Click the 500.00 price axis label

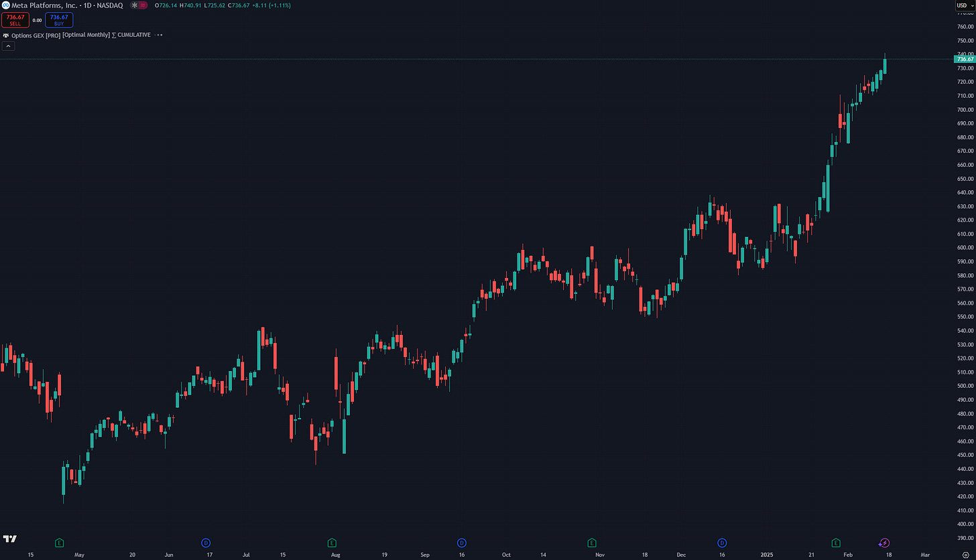point(965,386)
